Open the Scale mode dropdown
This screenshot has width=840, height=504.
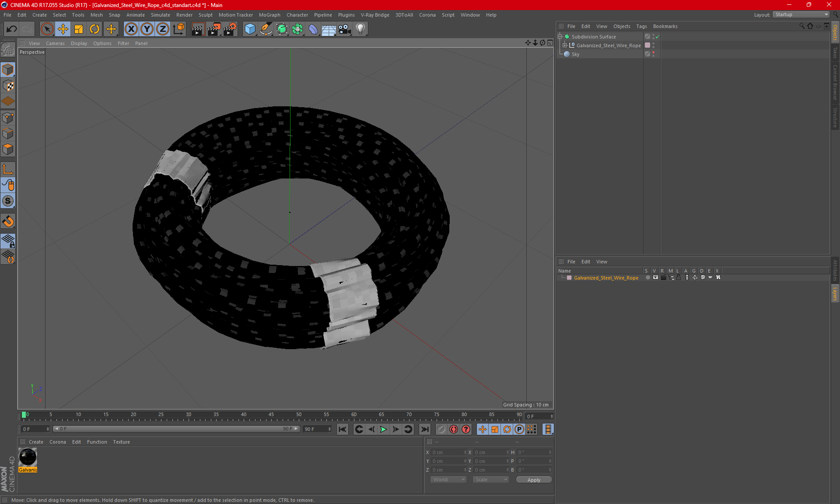491,479
